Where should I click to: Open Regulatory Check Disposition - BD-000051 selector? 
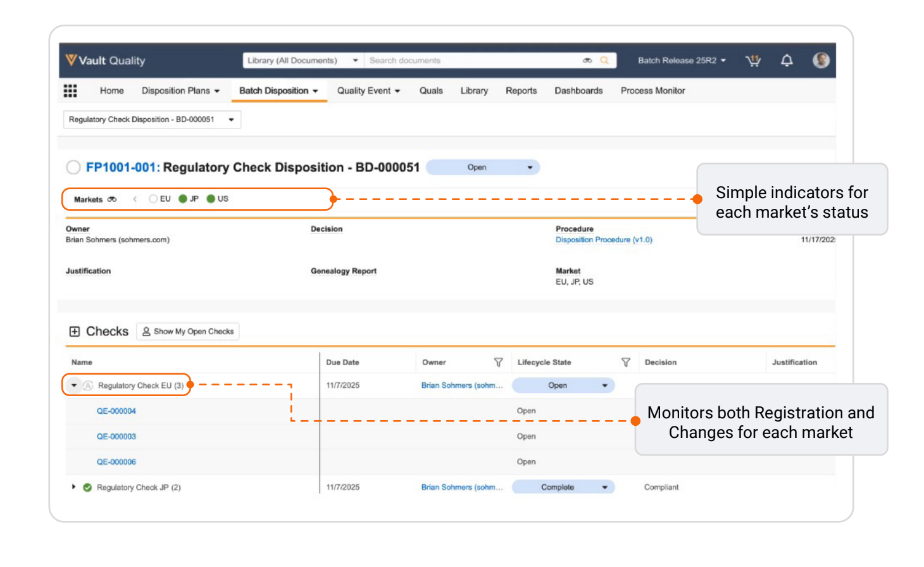point(152,120)
